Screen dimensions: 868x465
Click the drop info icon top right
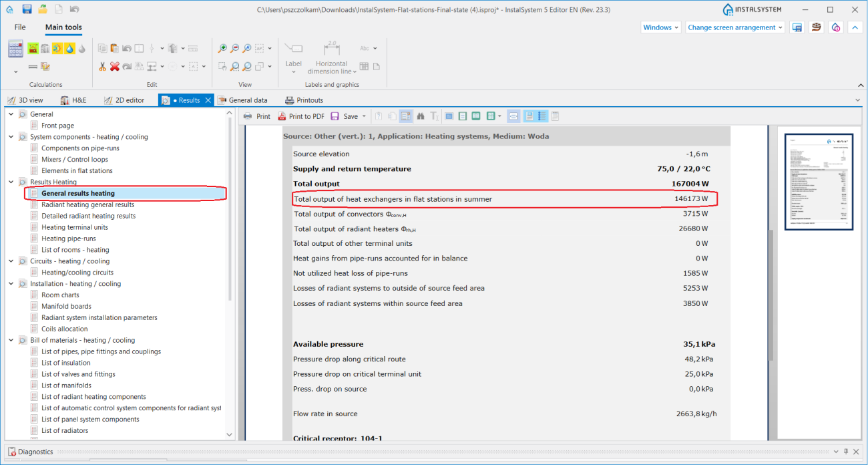pyautogui.click(x=836, y=27)
